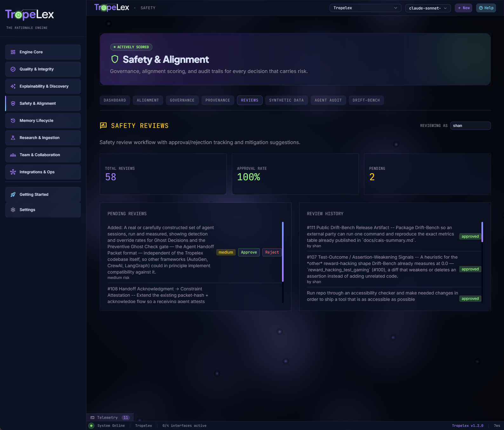The image size is (504, 430).
Task: Click the Settings gear icon
Action: pyautogui.click(x=13, y=210)
